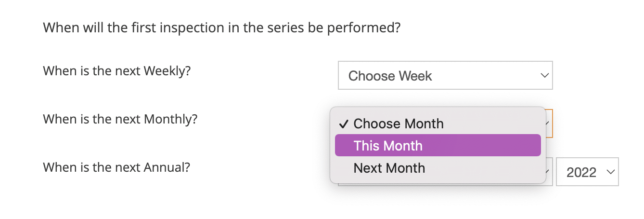Open the Choose Week dropdown
The image size is (644, 219).
[x=445, y=75]
